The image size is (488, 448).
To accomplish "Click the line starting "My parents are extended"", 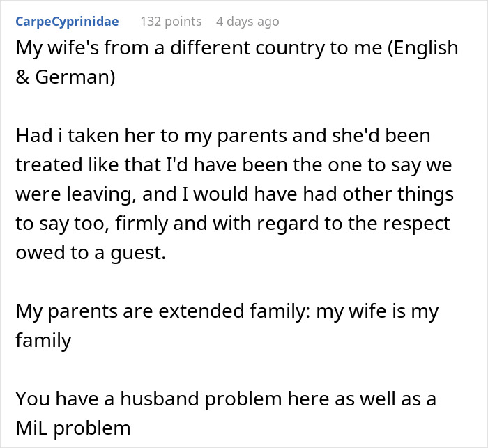I will [227, 311].
